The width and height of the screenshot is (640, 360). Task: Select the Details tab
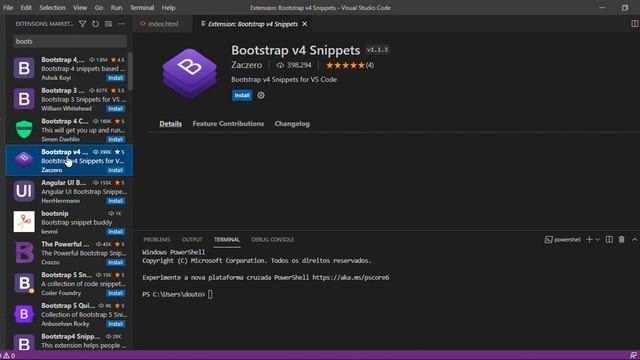[171, 124]
